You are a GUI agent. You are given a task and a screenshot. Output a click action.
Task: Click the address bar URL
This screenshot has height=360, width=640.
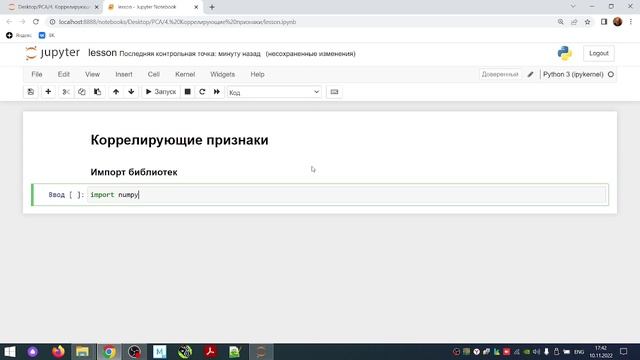point(177,22)
